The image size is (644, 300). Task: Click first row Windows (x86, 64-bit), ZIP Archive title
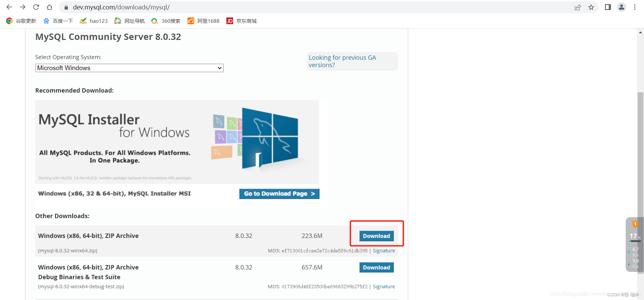[88, 236]
